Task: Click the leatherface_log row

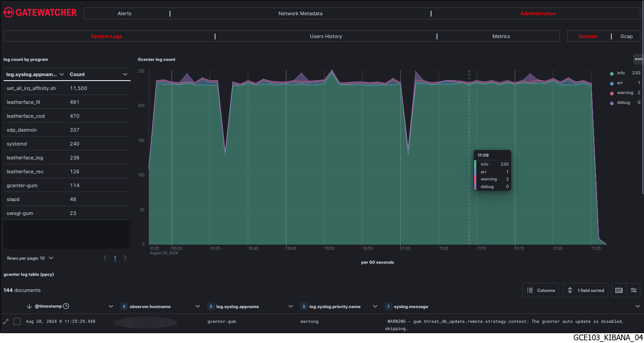Action: point(67,158)
